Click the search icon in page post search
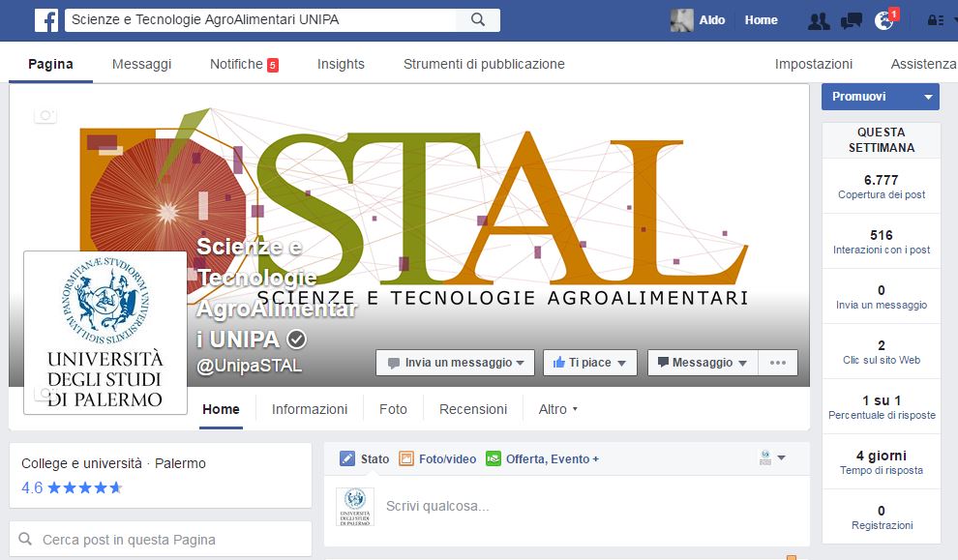958x560 pixels. click(x=26, y=540)
